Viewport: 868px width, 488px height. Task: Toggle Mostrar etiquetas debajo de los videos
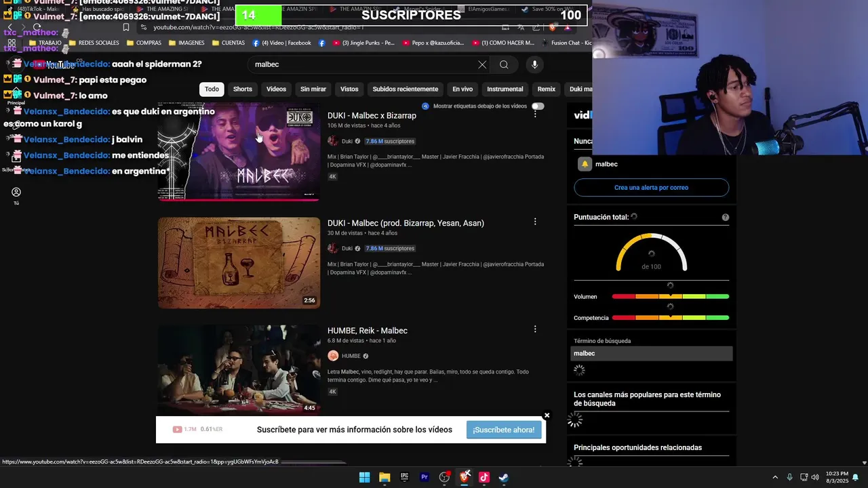(x=538, y=106)
